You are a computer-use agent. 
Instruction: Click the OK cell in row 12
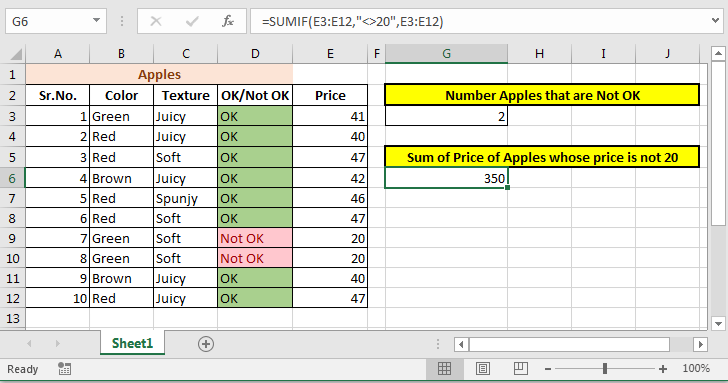(x=255, y=298)
